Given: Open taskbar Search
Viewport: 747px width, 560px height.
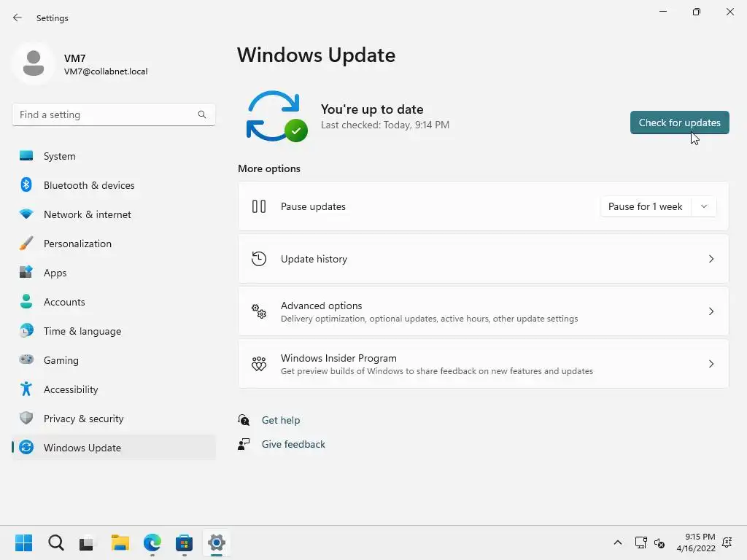Looking at the screenshot, I should (55, 542).
